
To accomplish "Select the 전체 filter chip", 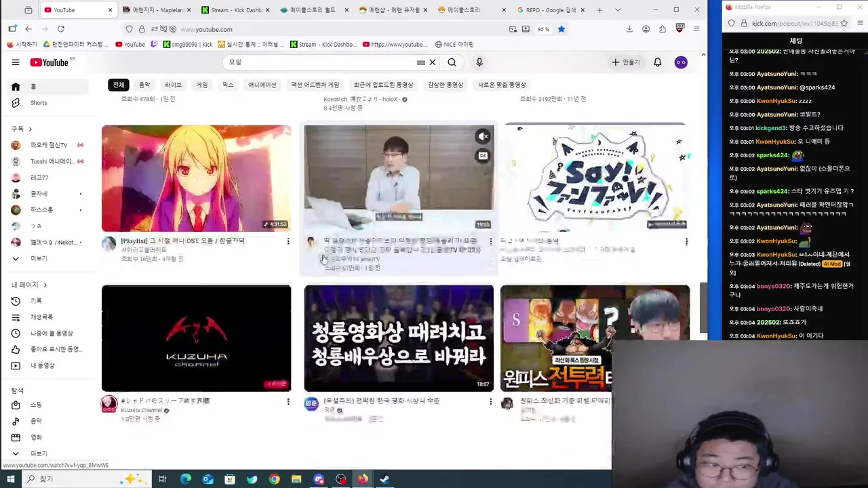I will 119,85.
